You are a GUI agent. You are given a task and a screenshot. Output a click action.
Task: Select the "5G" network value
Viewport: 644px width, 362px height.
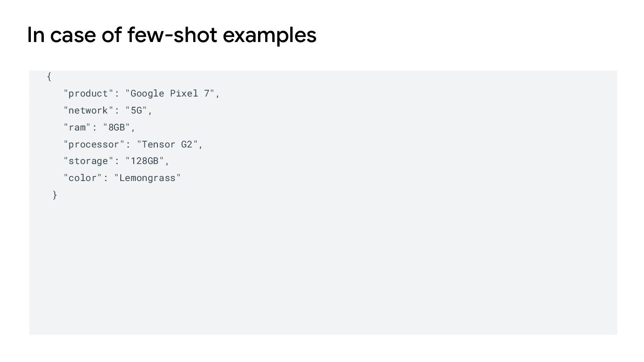[136, 111]
